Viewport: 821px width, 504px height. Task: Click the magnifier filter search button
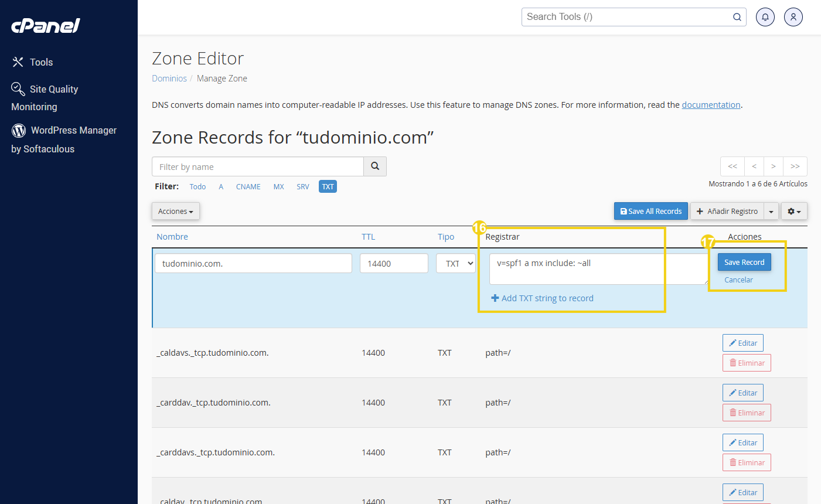click(x=375, y=166)
